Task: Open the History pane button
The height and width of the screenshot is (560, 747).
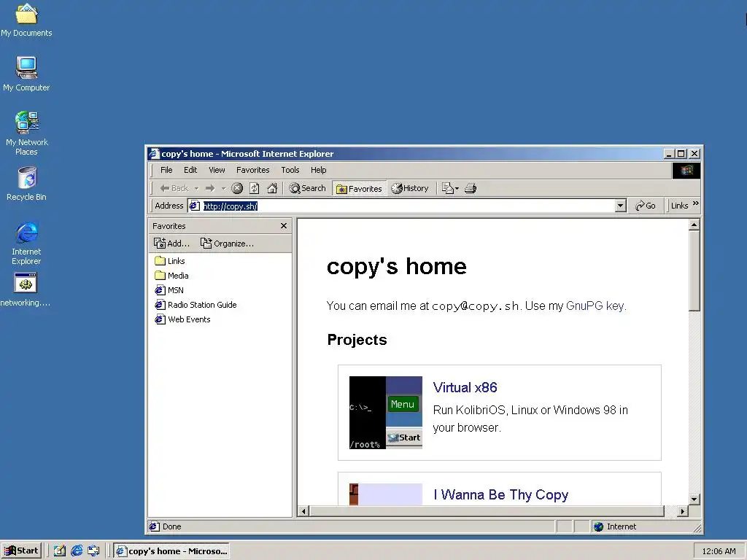Action: click(x=410, y=188)
